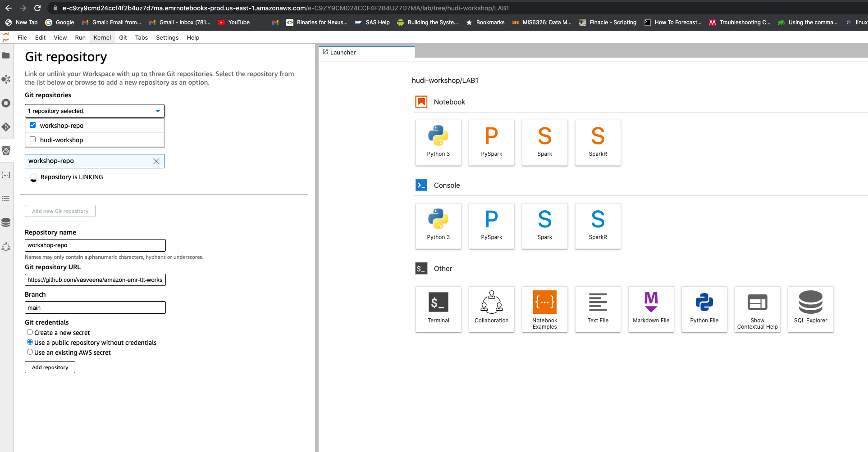Launch a Spark notebook
Viewport: 868px width, 452px height.
tap(545, 143)
